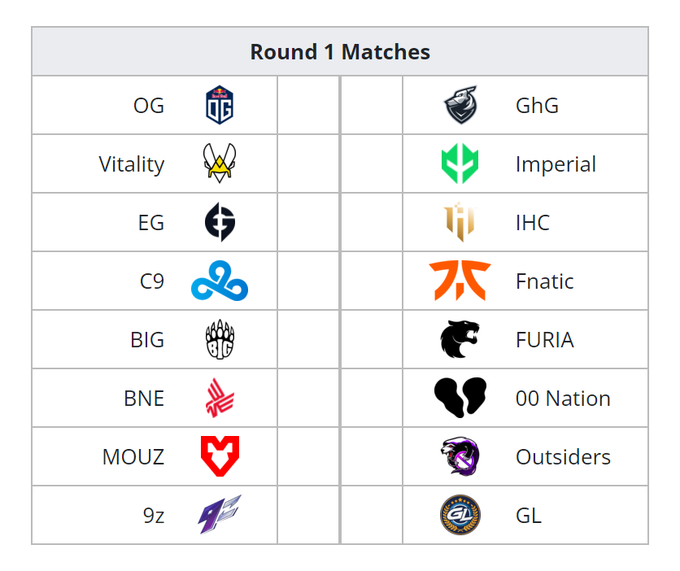Click the Round 1 Matches header
The image size is (680, 571).
340,52
